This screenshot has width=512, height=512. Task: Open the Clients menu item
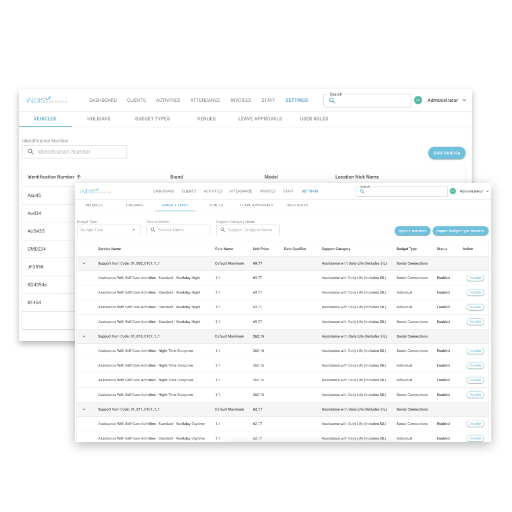(x=136, y=100)
